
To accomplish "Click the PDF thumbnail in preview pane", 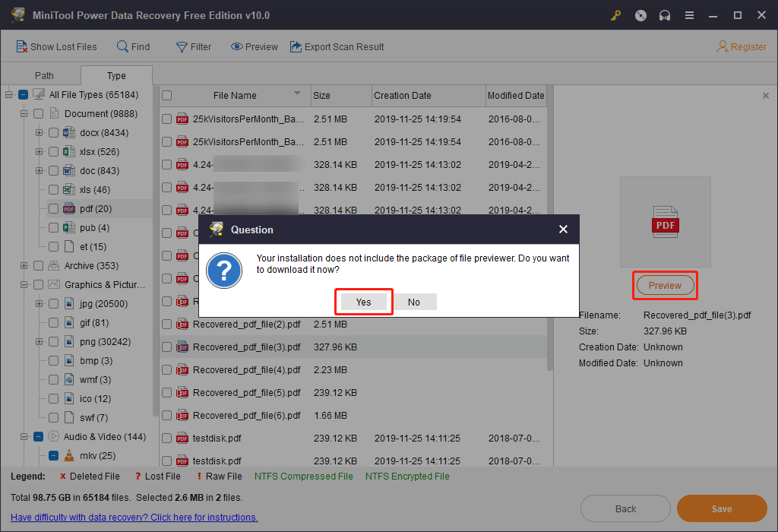I will [x=666, y=222].
